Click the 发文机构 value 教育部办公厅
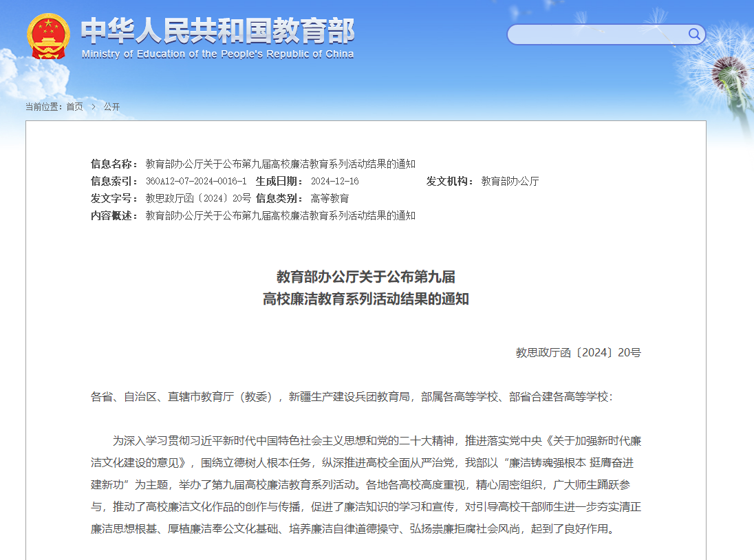This screenshot has width=754, height=560. (x=510, y=181)
